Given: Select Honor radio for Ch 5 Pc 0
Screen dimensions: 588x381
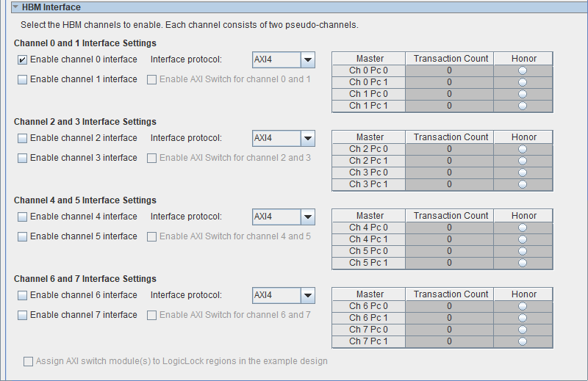Looking at the screenshot, I should (x=523, y=251).
